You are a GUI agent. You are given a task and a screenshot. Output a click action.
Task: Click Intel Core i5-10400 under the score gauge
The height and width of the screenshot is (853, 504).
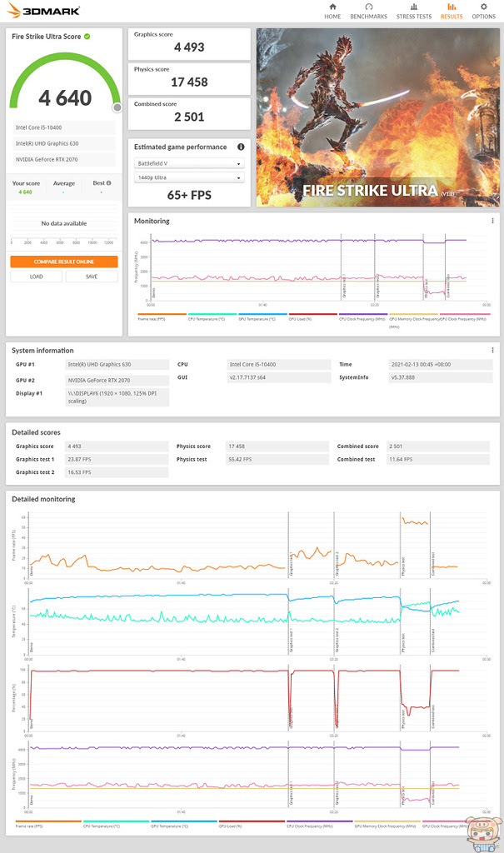(x=63, y=127)
